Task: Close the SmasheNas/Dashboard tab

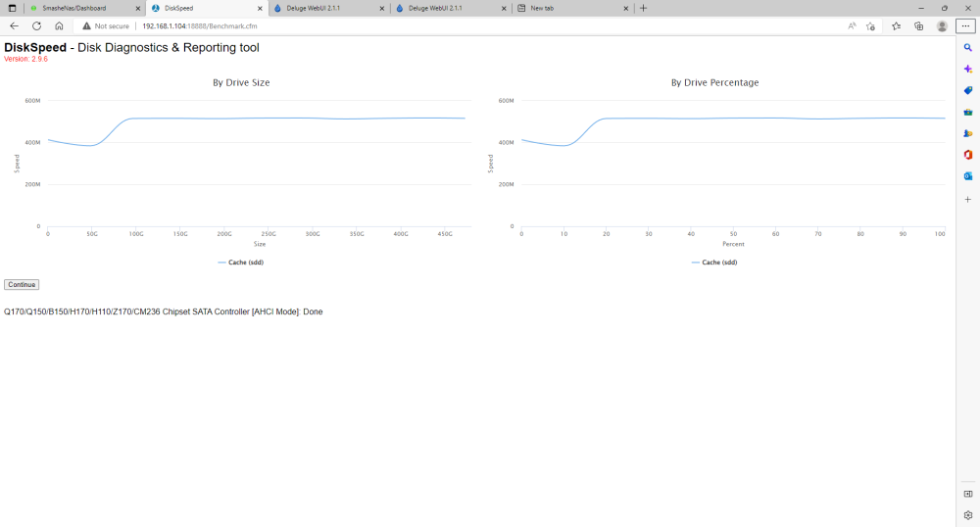Action: tap(138, 8)
